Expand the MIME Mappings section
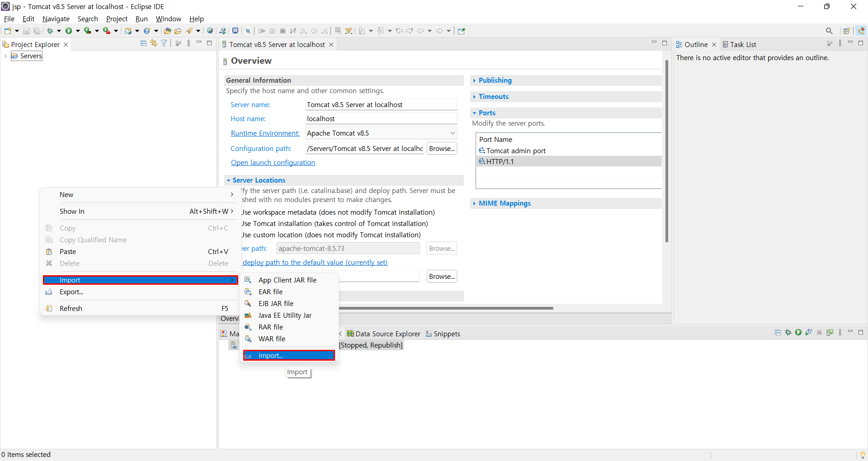Image resolution: width=868 pixels, height=461 pixels. click(474, 203)
